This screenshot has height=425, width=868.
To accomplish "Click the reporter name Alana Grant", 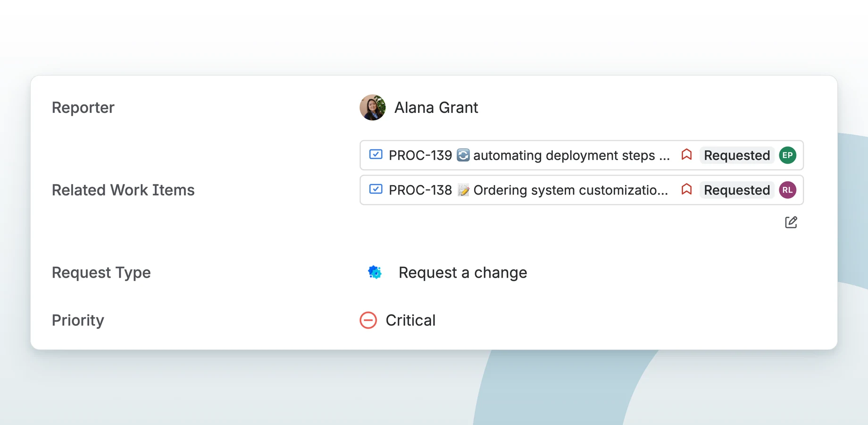I will [x=436, y=108].
